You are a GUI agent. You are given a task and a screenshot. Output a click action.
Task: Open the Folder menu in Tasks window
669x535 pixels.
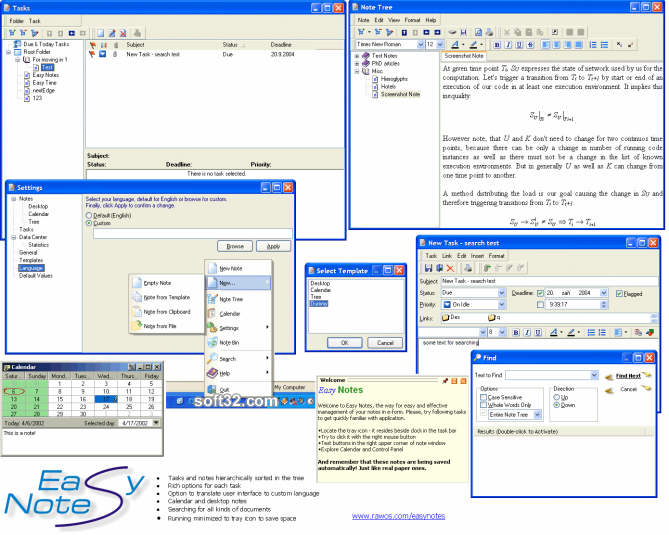(17, 21)
